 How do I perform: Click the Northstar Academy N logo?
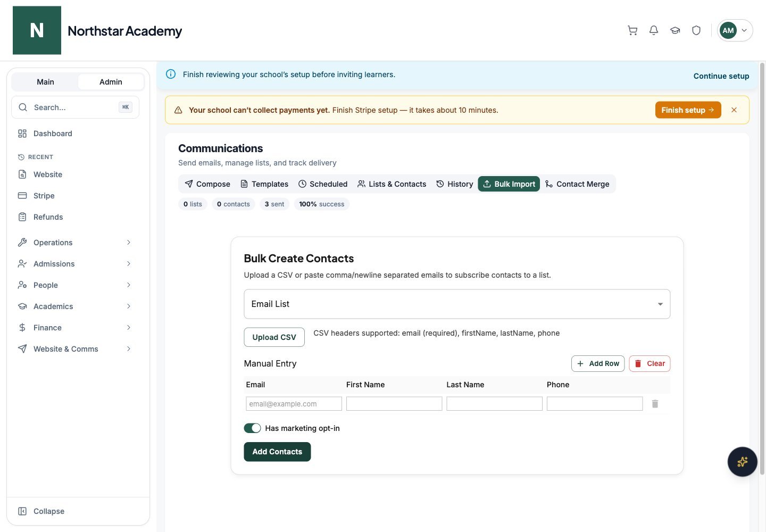(x=37, y=30)
